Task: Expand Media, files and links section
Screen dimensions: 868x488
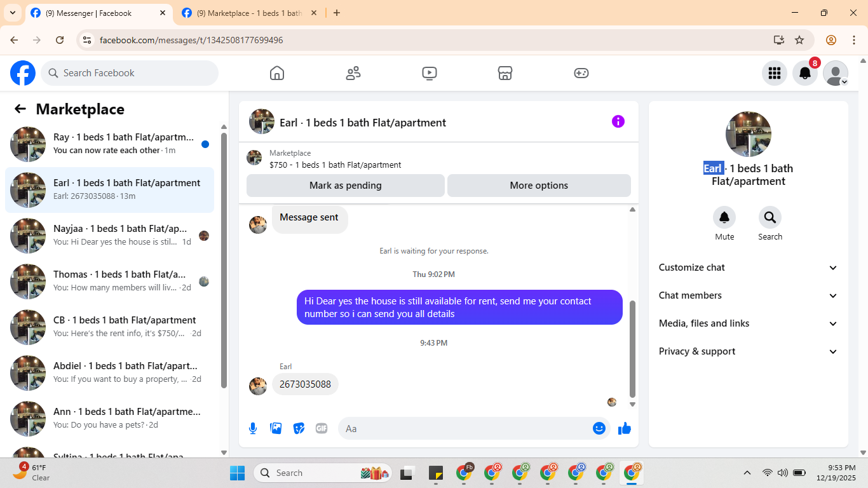Action: (749, 323)
